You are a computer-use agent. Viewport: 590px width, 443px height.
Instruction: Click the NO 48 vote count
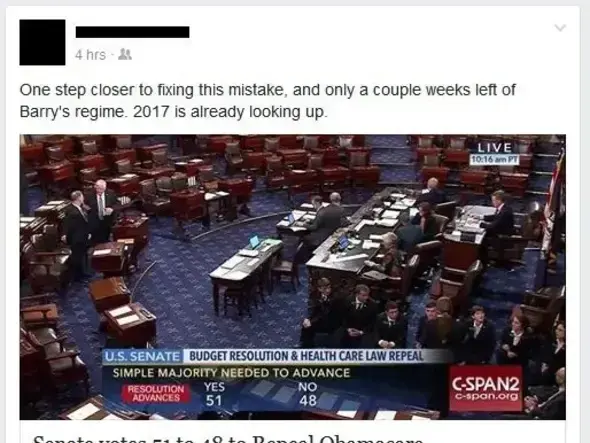[x=307, y=394]
